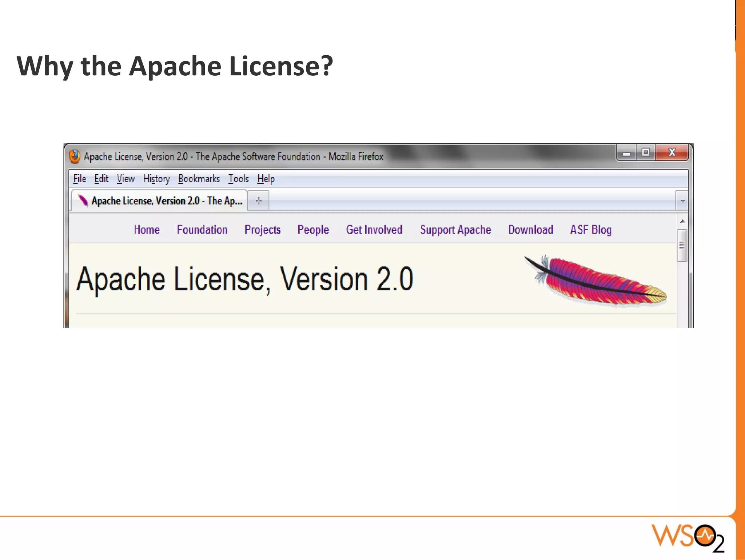
Task: Open the Edit menu
Action: click(101, 179)
